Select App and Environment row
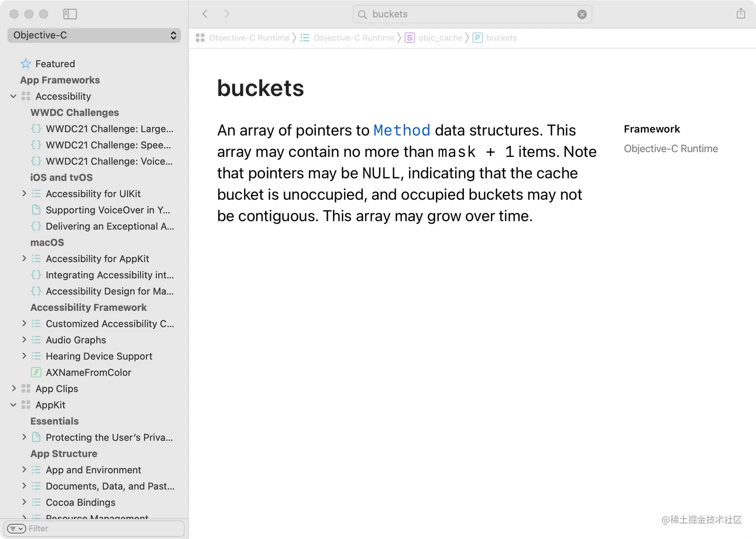 pyautogui.click(x=94, y=470)
